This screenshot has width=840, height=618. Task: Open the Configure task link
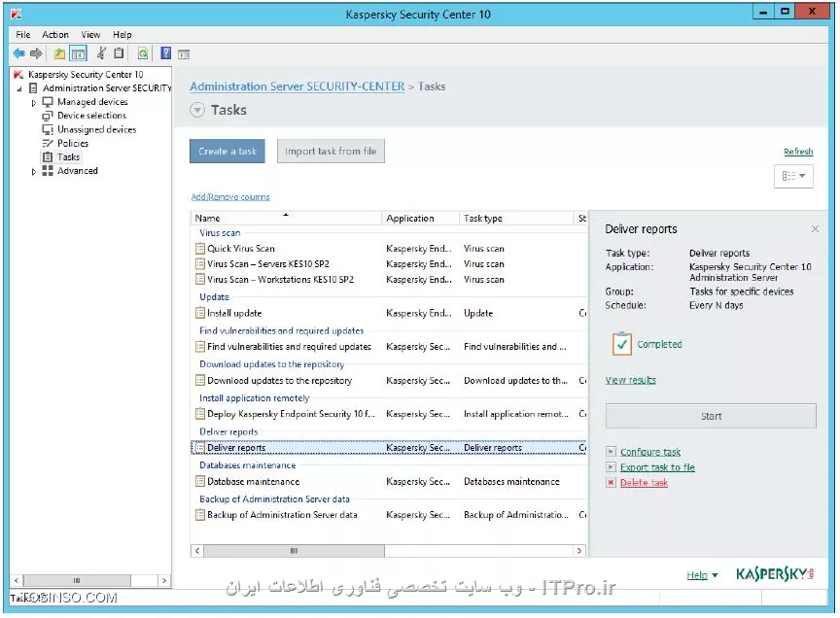click(x=650, y=452)
